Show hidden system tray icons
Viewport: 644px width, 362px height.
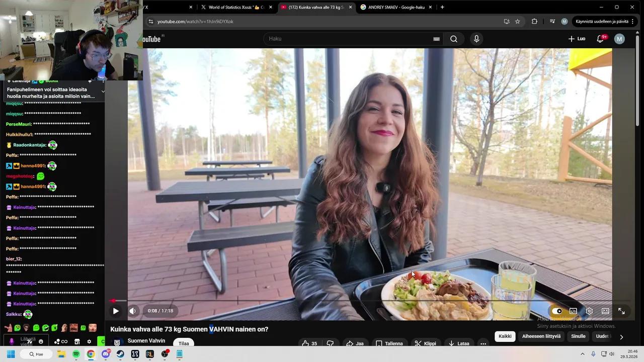point(583,354)
